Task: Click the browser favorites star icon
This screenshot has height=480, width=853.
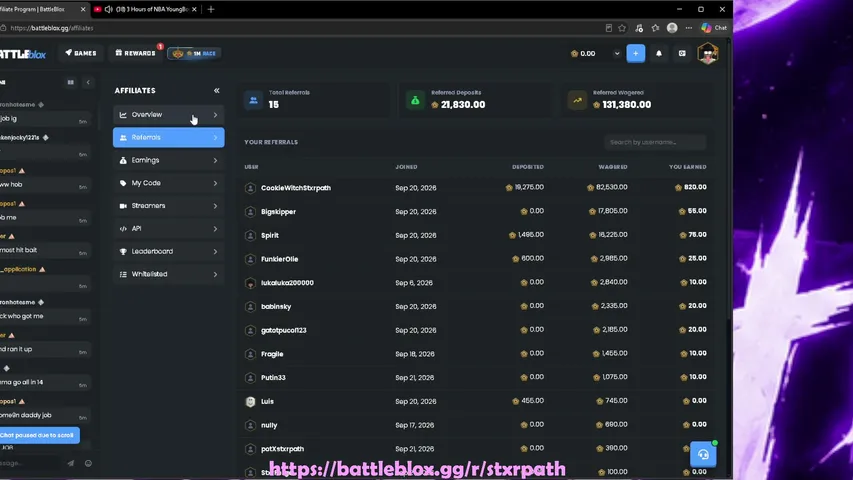Action: point(622,28)
